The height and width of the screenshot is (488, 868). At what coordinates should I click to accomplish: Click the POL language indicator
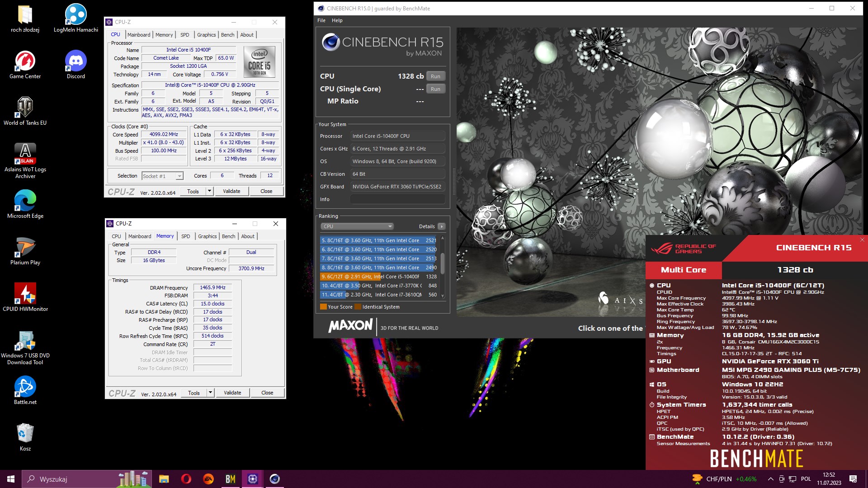(x=806, y=479)
